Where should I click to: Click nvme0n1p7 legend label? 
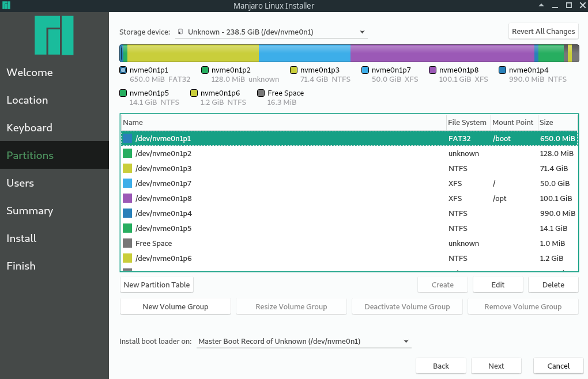coord(391,70)
